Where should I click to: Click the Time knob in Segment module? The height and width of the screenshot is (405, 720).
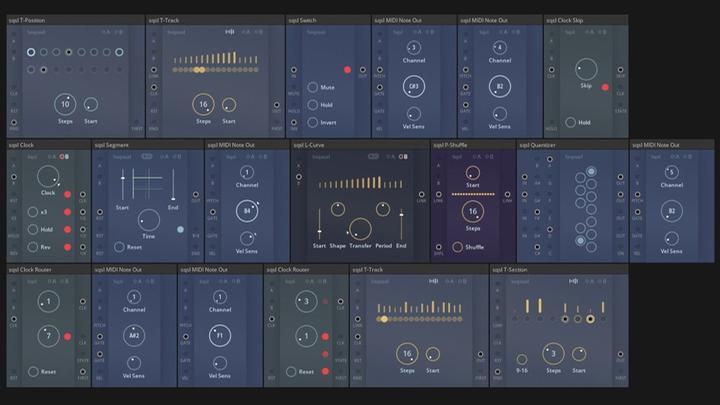pyautogui.click(x=149, y=220)
